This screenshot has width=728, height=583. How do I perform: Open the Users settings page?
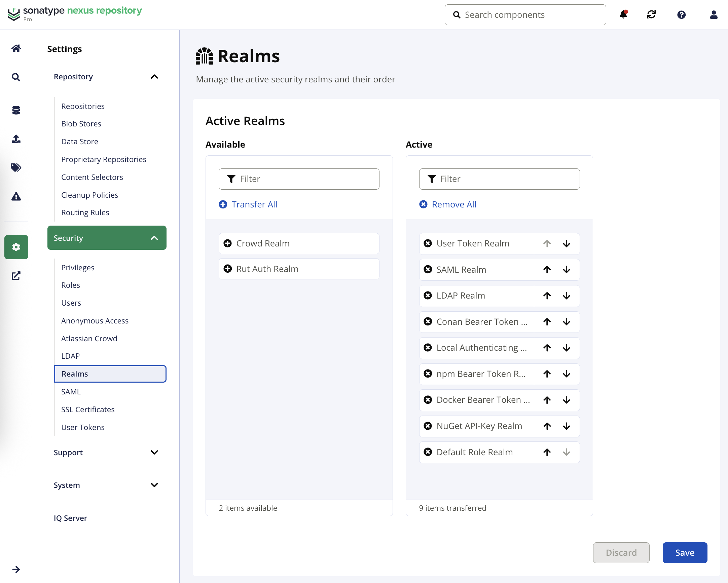tap(71, 303)
